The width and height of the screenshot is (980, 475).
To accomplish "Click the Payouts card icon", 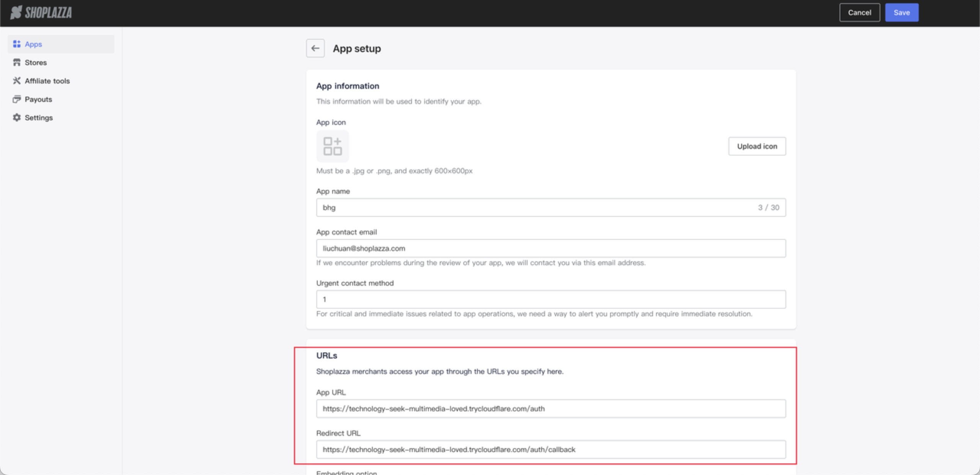I will point(16,99).
